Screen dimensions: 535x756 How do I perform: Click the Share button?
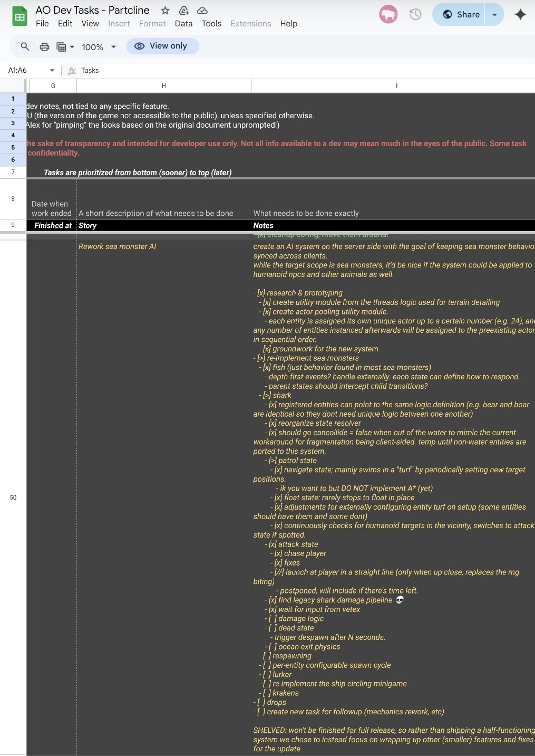(461, 15)
